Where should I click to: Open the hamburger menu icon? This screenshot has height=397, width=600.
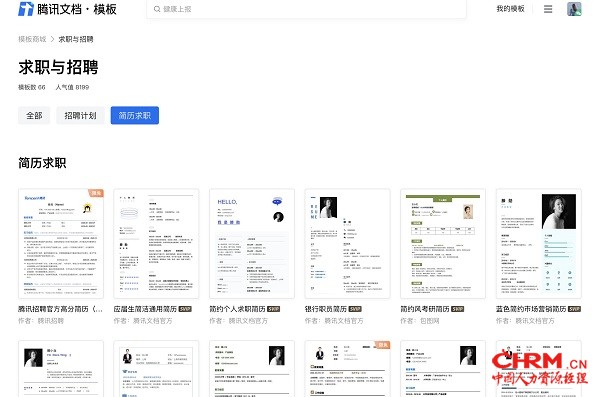[548, 9]
